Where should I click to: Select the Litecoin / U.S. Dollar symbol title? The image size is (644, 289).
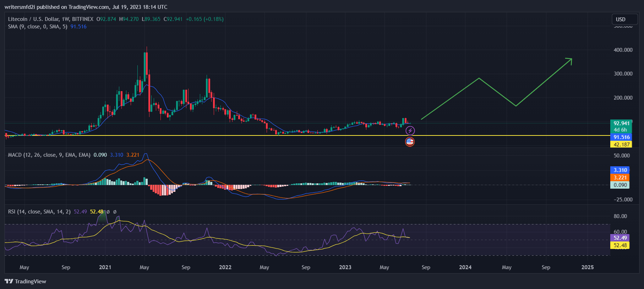tap(50, 19)
